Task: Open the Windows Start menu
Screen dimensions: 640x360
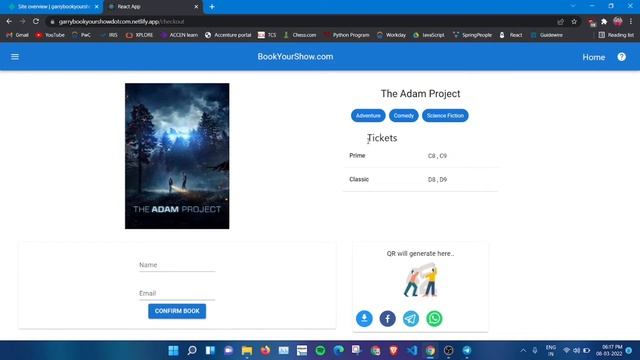Action: (173, 351)
